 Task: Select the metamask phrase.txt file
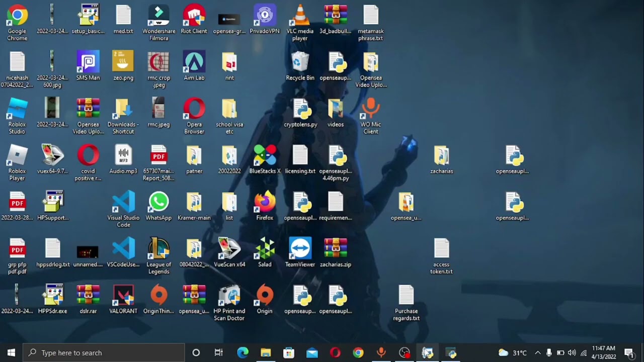click(x=371, y=23)
